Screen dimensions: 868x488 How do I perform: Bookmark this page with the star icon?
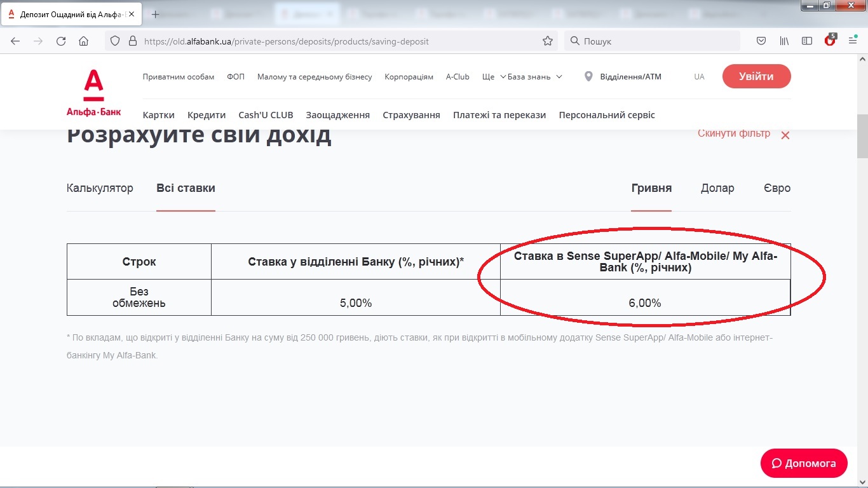click(x=548, y=41)
